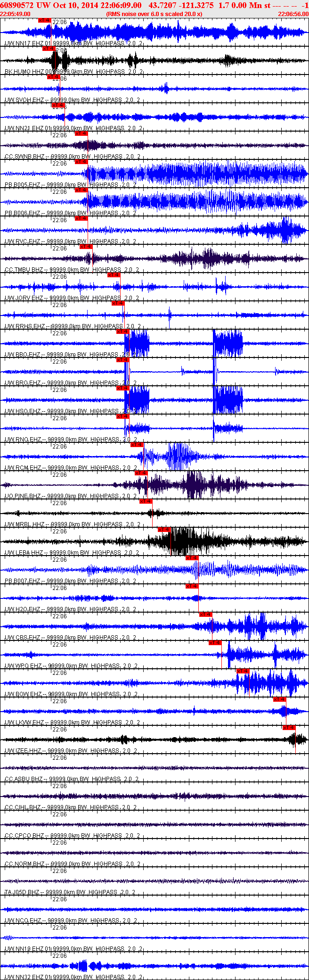Select the 'UW.HSO EHZ' station label
309x980 pixels.
point(23,411)
